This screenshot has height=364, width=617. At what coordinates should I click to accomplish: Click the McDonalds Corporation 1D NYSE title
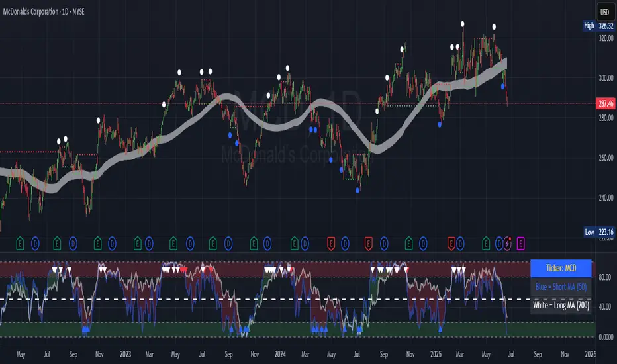tap(44, 11)
